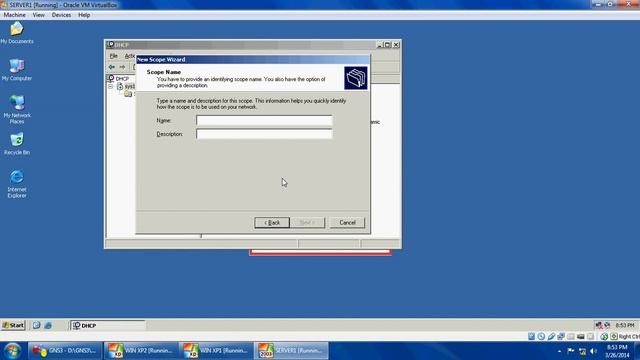Click VirtualBox optical disk status icon
This screenshot has height=360, width=640.
[541, 336]
